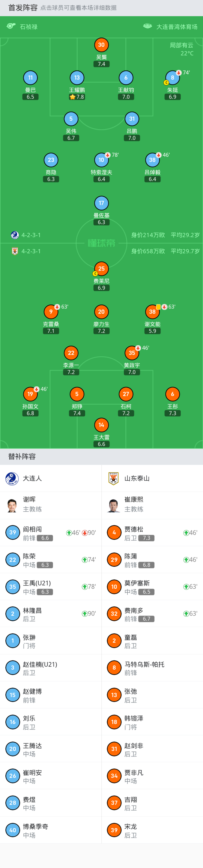Select player 13 王耀鹏 with star rating
The height and width of the screenshot is (868, 203).
point(77,78)
